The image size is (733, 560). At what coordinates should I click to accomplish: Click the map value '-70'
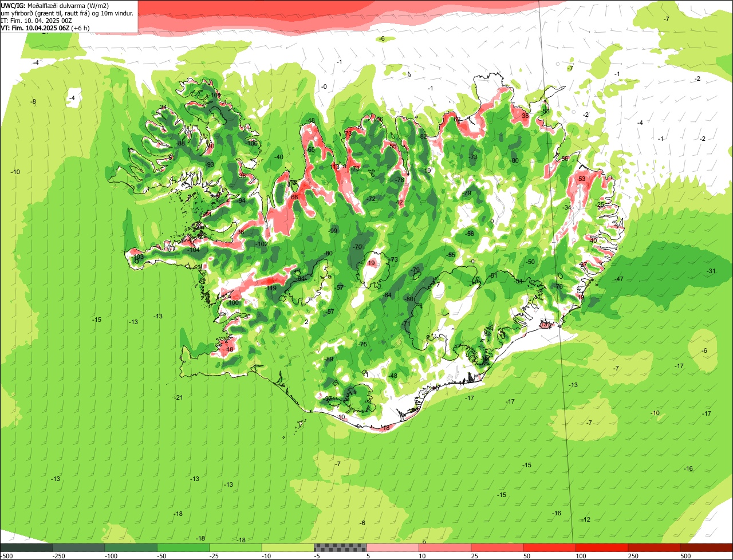pyautogui.click(x=358, y=247)
